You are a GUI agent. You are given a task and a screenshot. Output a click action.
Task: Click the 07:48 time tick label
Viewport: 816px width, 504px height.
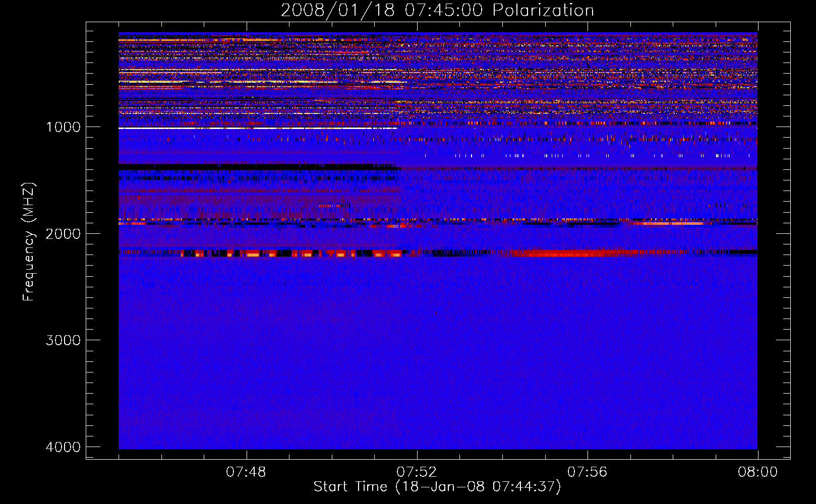coord(246,472)
